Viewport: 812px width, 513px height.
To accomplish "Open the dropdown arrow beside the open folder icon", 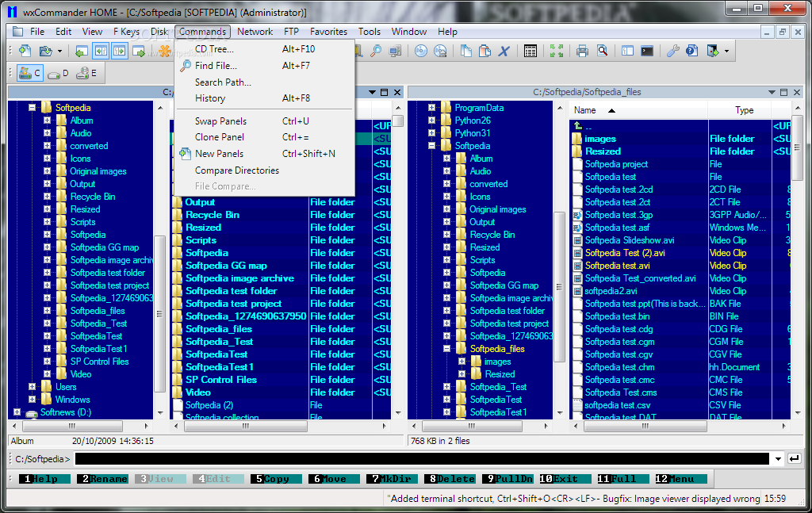I will click(x=59, y=52).
